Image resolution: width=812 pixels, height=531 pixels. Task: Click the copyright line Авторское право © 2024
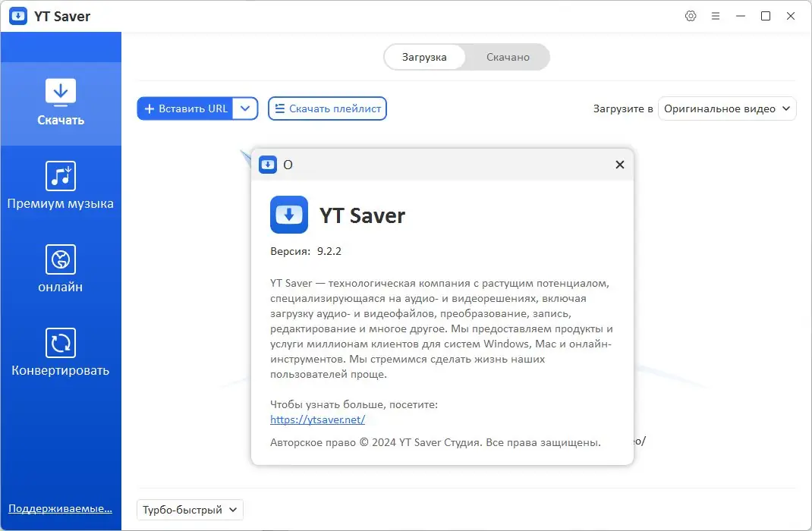point(436,442)
